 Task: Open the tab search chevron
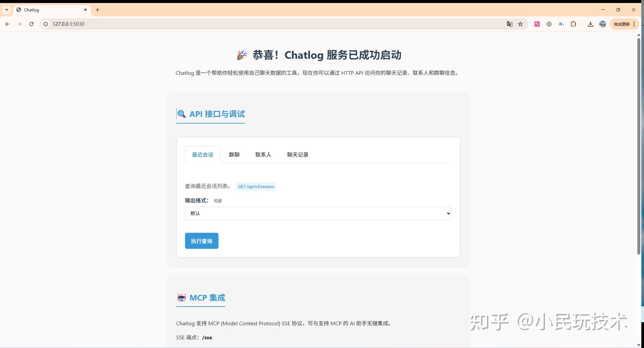pos(6,10)
